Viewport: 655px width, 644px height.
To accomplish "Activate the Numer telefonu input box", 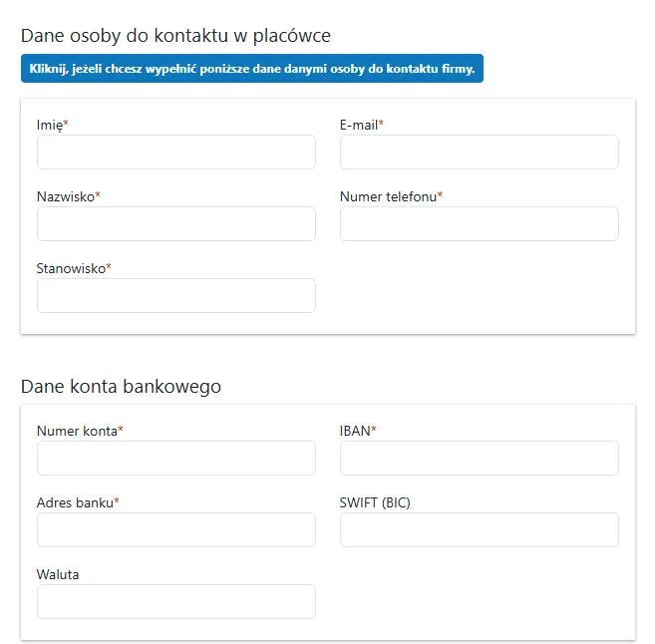I will click(x=480, y=224).
